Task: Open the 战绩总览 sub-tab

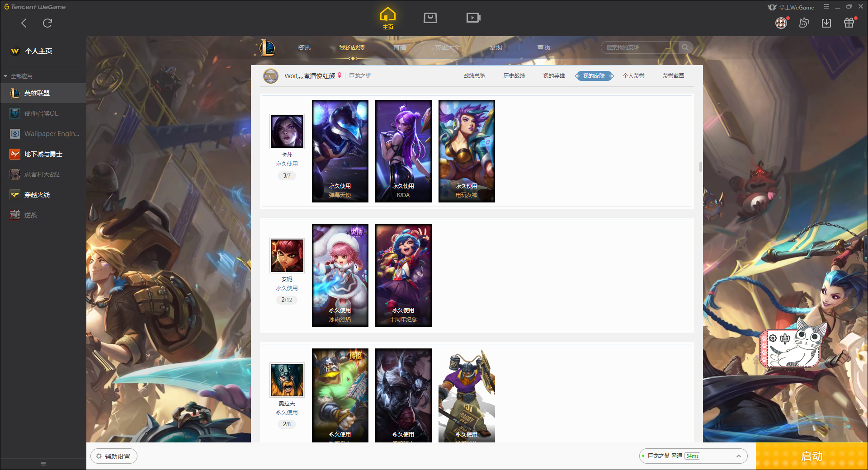Action: pos(474,76)
